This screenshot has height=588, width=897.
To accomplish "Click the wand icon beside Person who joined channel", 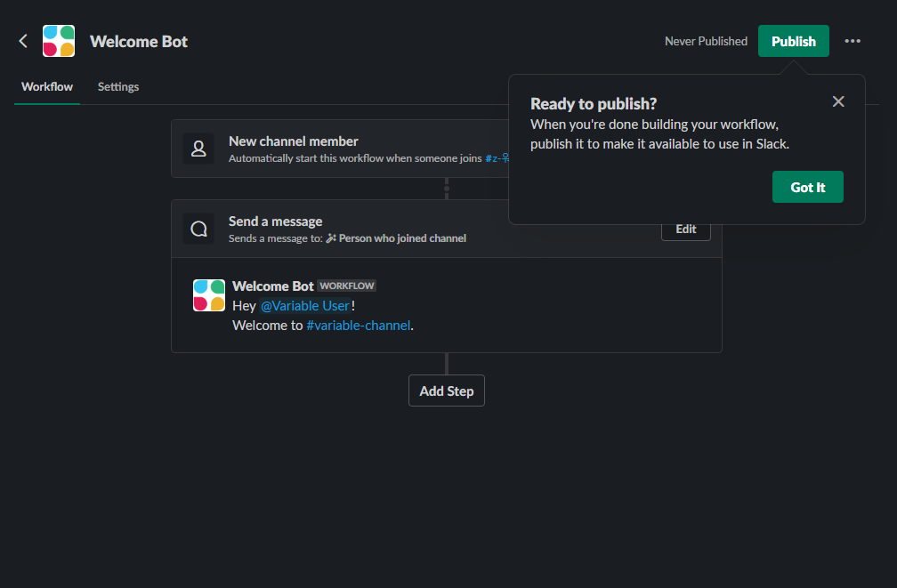I will coord(331,238).
